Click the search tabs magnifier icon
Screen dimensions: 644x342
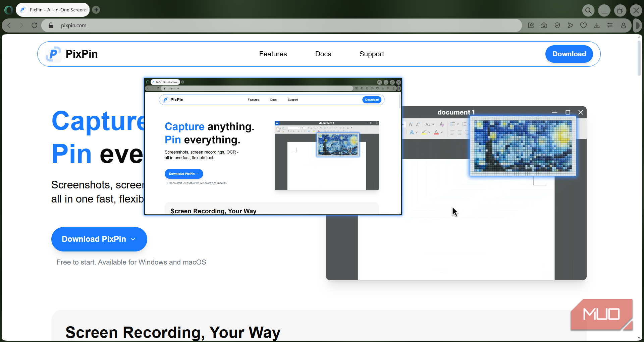(588, 10)
